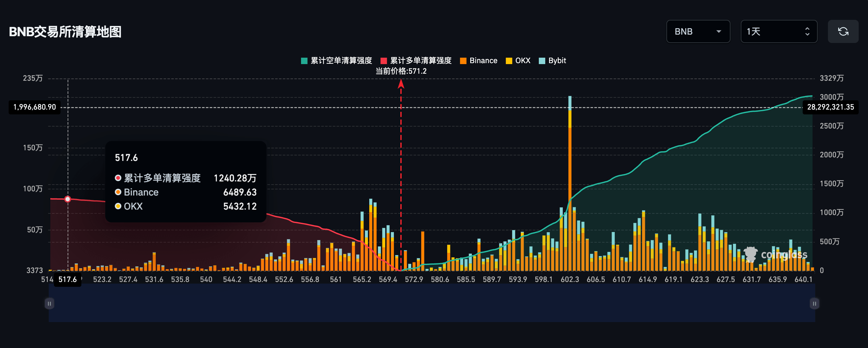Toggle the Bybit legend entry
Screen dimensions: 868x348
pos(557,61)
